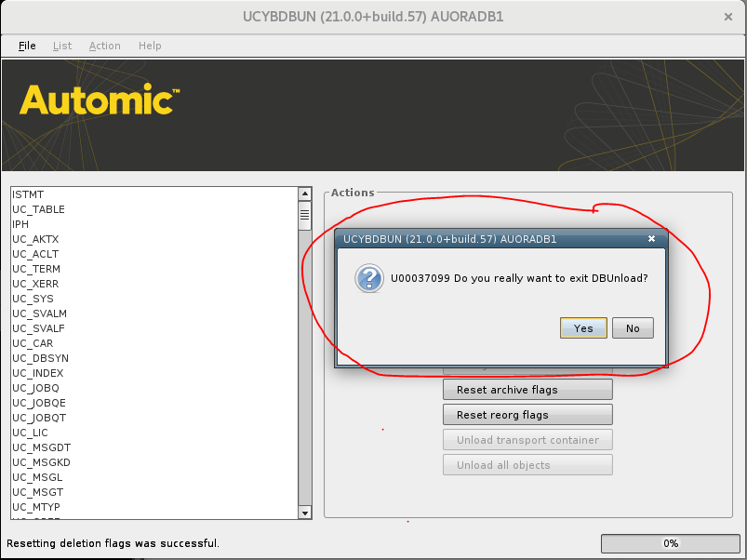
Task: Click the table list scrollbar thumb
Action: tap(305, 215)
